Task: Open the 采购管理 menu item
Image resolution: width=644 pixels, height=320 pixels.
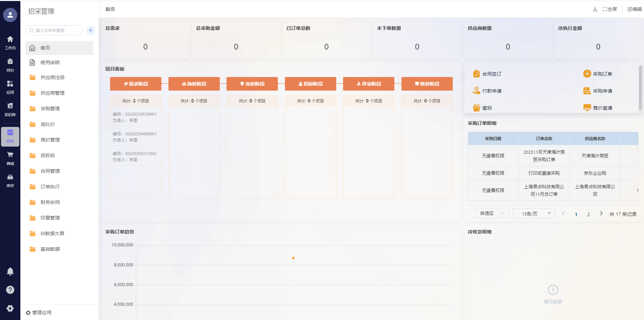Action: tap(50, 109)
